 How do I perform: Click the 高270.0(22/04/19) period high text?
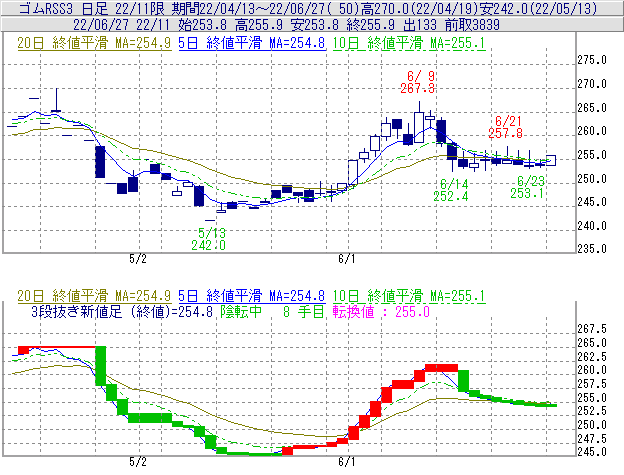coord(419,8)
